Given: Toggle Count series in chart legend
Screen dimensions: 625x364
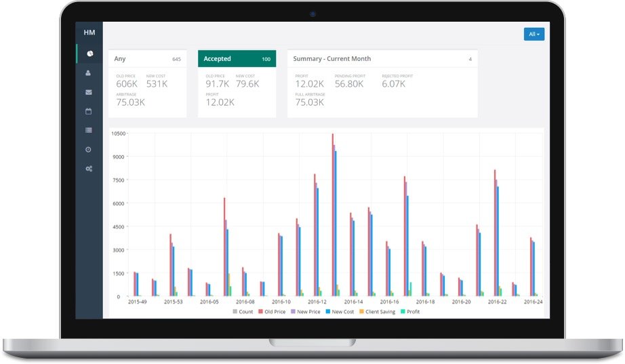Looking at the screenshot, I should [243, 312].
